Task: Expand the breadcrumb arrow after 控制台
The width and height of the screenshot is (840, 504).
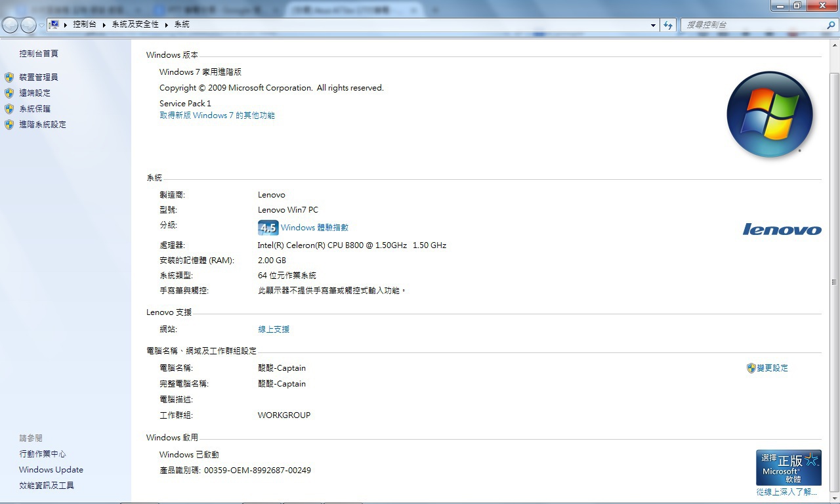Action: pos(104,24)
